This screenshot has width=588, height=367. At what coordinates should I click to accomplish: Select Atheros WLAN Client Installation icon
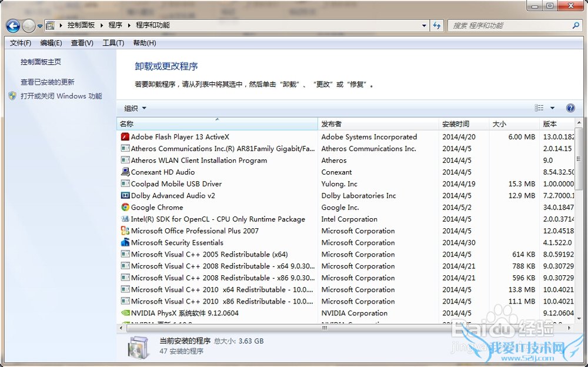click(x=125, y=160)
